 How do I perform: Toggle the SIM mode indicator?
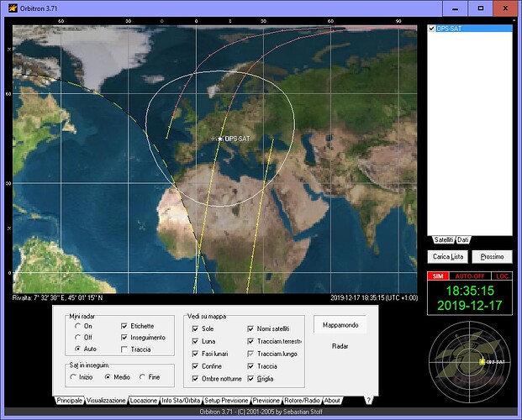[x=438, y=276]
